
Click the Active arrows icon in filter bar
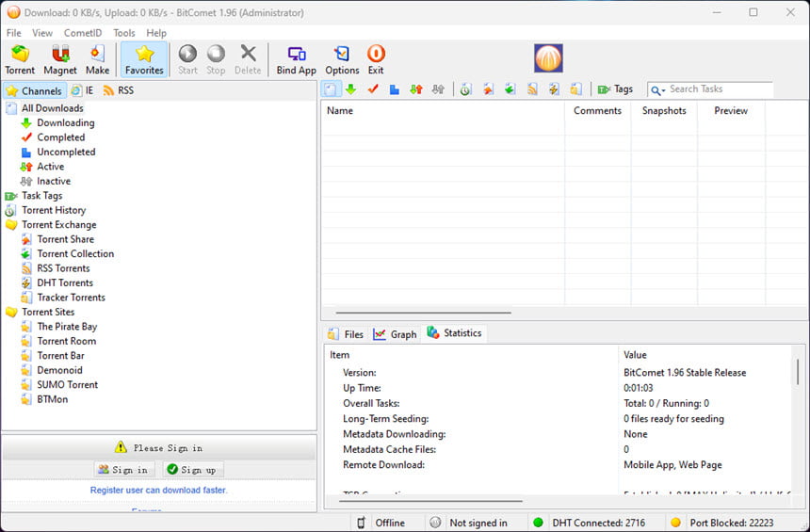[416, 89]
